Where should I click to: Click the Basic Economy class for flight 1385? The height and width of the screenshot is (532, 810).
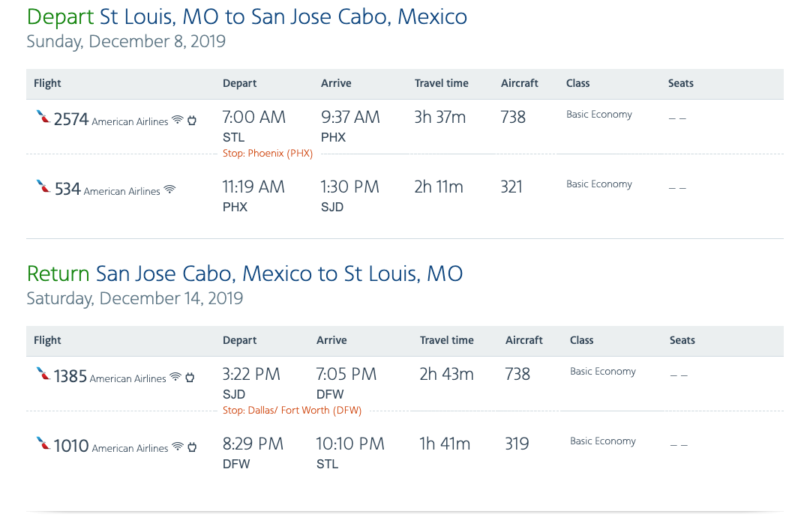tap(603, 372)
